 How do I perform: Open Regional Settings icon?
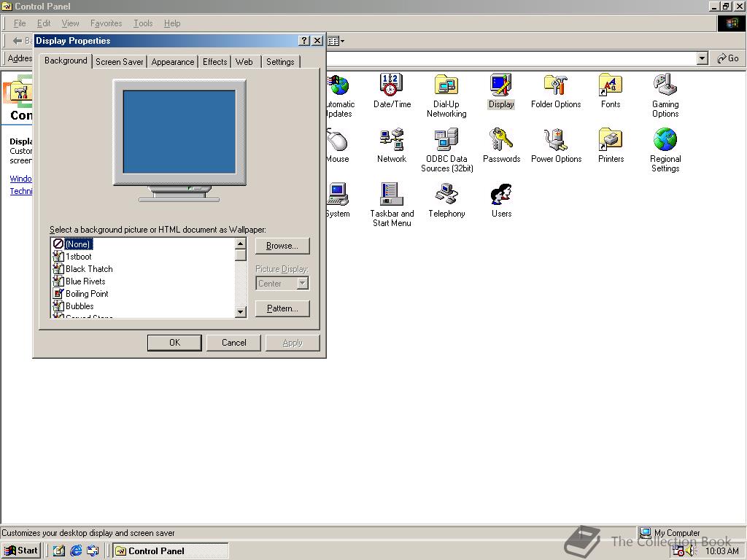(665, 150)
